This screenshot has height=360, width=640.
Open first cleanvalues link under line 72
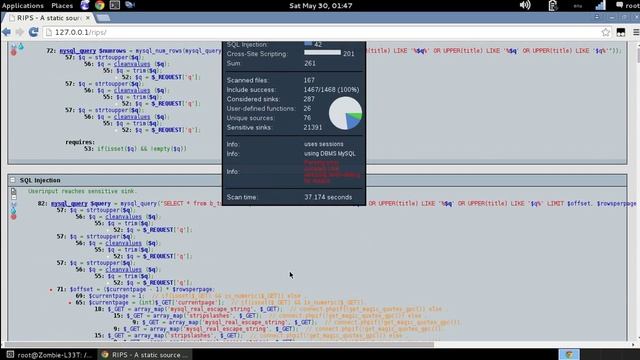pos(132,64)
